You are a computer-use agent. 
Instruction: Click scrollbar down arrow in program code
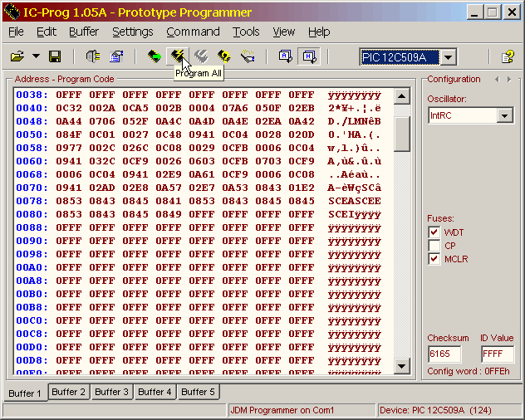click(x=402, y=366)
